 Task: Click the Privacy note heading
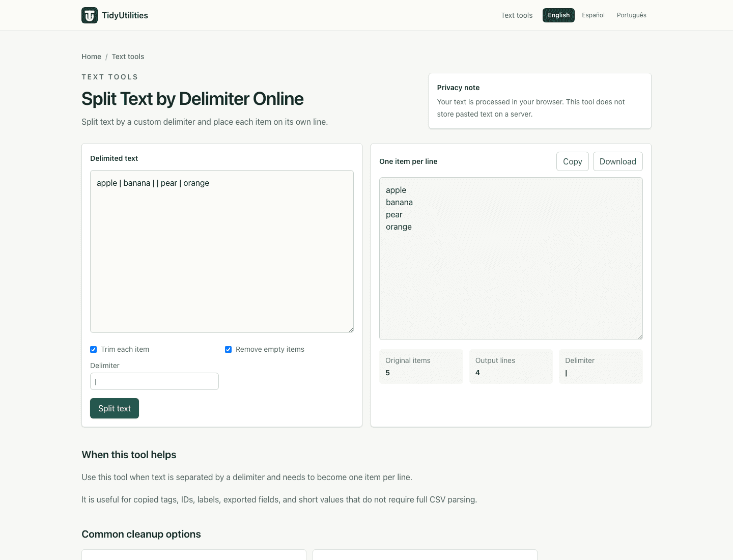click(x=458, y=88)
